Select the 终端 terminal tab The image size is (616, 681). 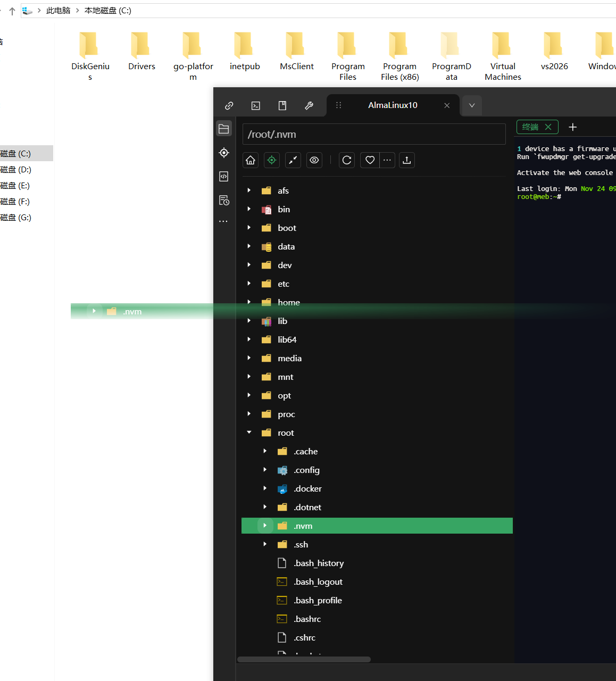(531, 127)
